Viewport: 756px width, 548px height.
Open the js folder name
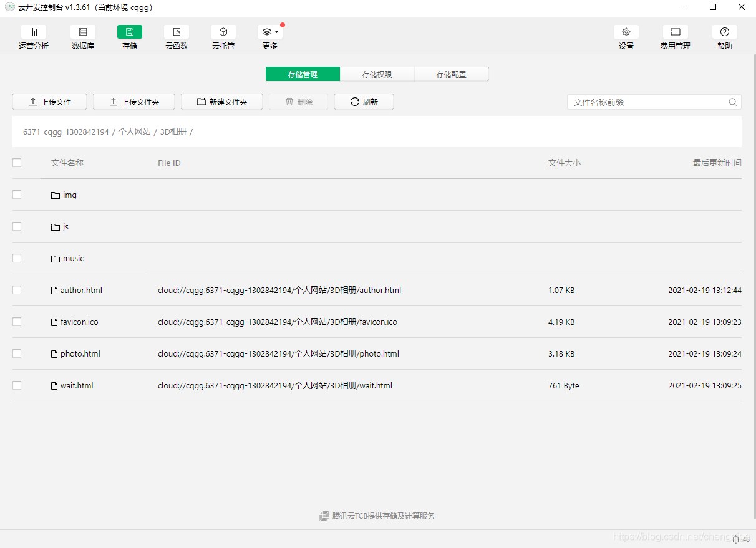click(65, 227)
